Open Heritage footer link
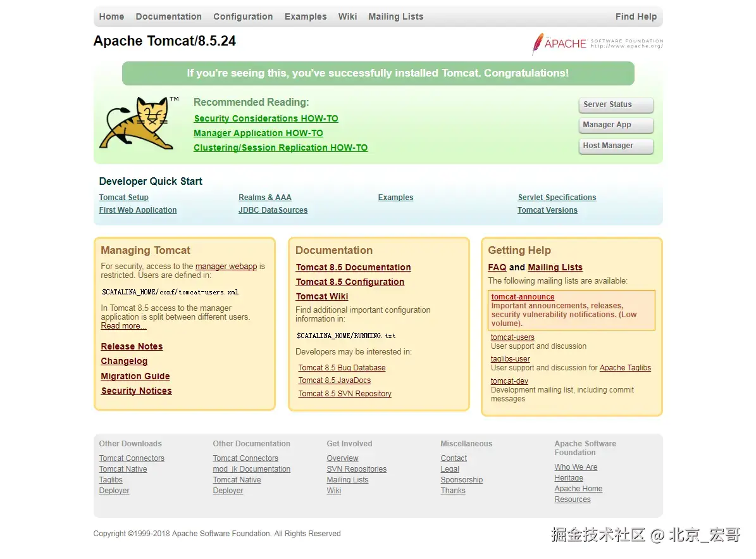This screenshot has height=559, width=756. (x=569, y=478)
